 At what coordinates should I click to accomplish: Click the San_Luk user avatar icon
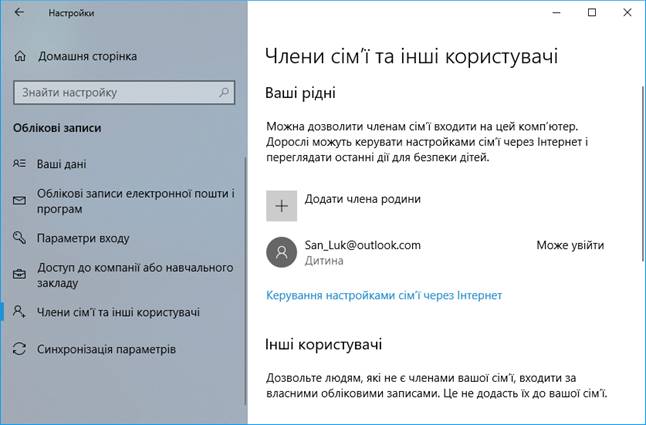pos(281,252)
